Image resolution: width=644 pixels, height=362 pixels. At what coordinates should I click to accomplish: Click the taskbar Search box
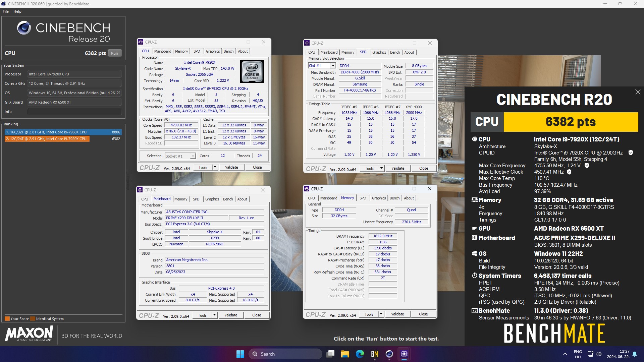tap(285, 354)
